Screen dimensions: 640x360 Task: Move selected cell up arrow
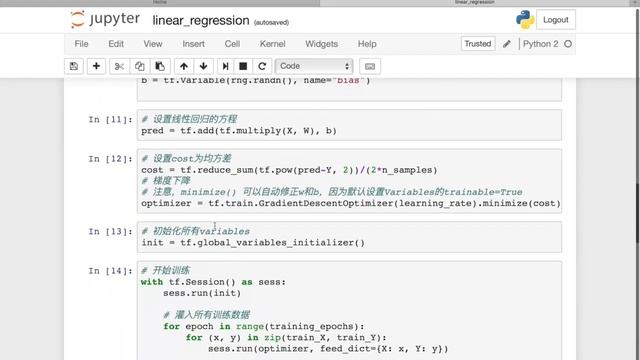point(184,66)
